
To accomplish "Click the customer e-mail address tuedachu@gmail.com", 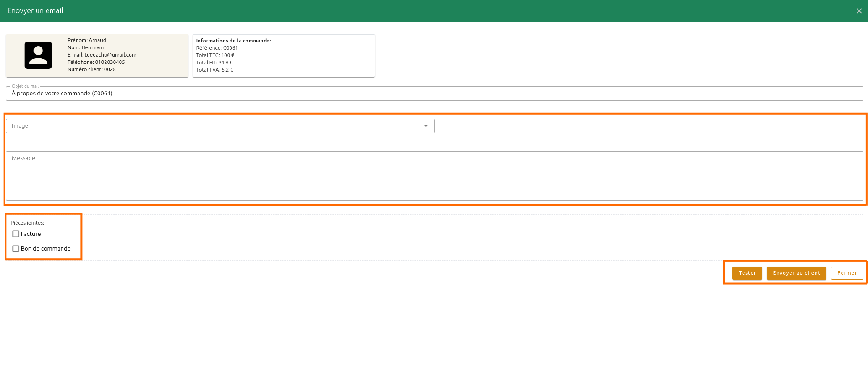I will click(110, 55).
